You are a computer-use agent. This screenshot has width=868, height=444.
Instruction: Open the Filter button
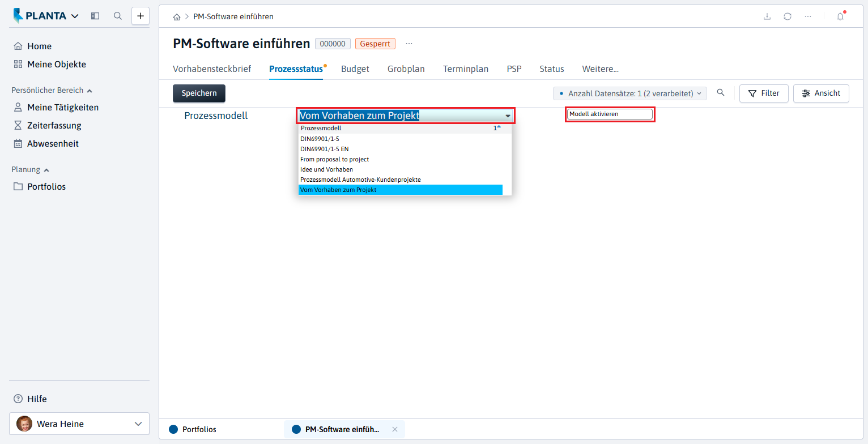tap(764, 93)
